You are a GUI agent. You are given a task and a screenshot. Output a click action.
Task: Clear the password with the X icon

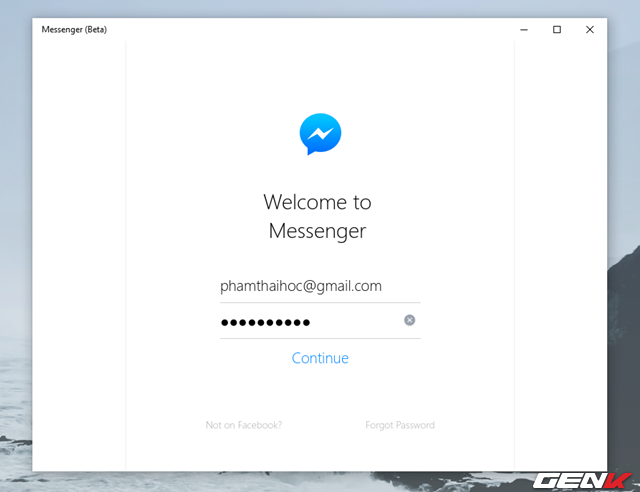point(409,320)
